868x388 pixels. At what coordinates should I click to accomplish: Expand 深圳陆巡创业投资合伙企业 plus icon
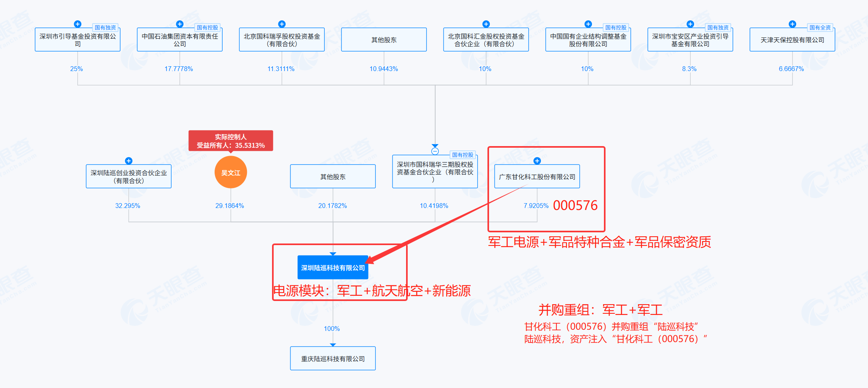(129, 161)
